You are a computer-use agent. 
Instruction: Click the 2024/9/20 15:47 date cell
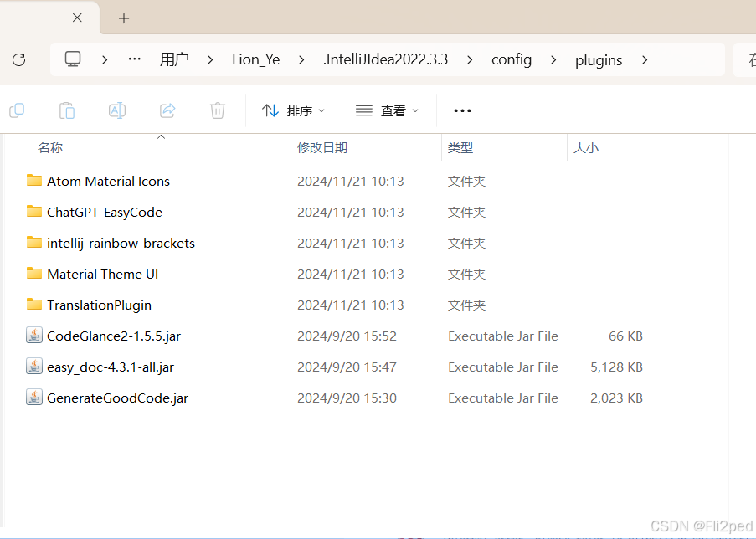click(x=347, y=367)
